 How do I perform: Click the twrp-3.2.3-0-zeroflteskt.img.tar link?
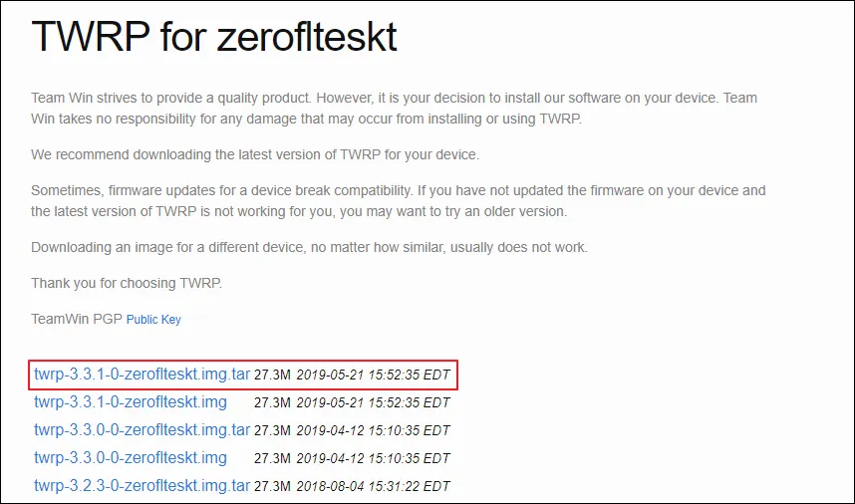[142, 486]
